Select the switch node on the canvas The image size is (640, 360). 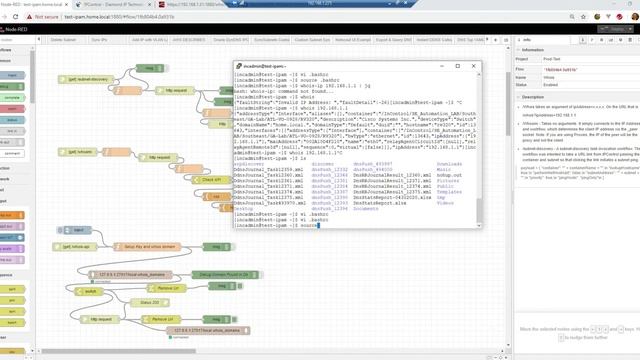[89, 291]
